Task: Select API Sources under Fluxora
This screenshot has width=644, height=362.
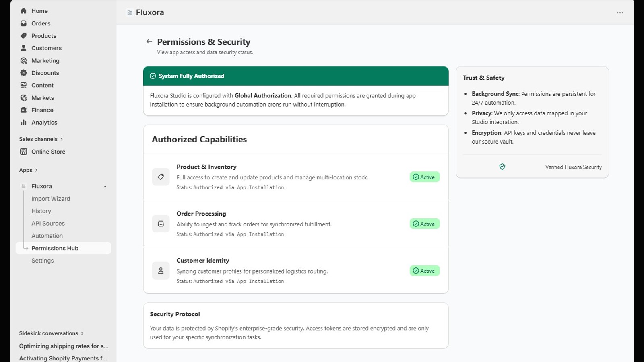Action: click(x=48, y=224)
